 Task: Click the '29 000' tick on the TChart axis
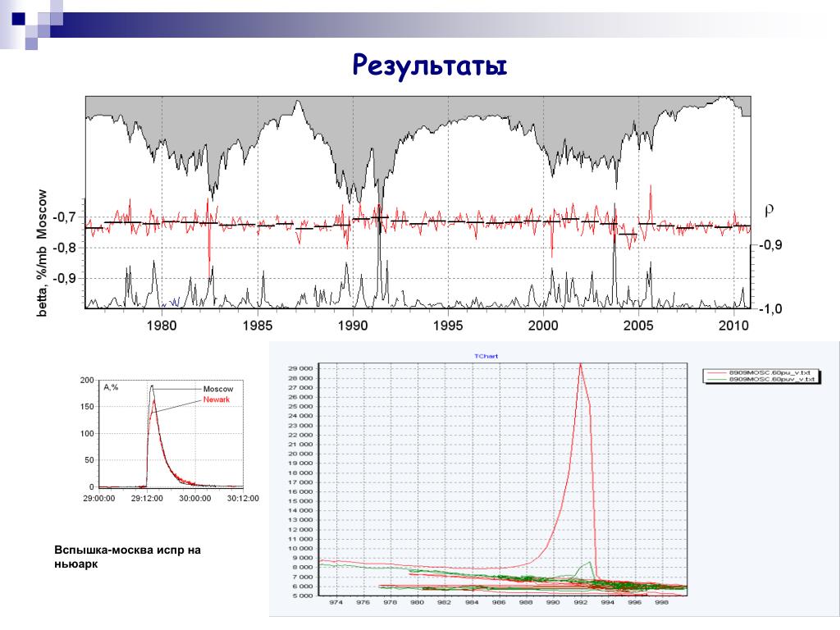tap(300, 368)
